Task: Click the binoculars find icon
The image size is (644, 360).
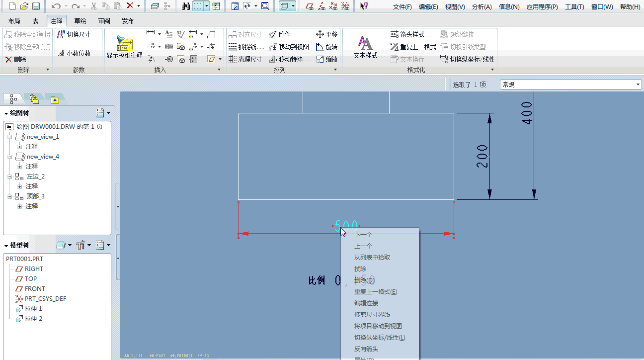Action: pyautogui.click(x=186, y=6)
